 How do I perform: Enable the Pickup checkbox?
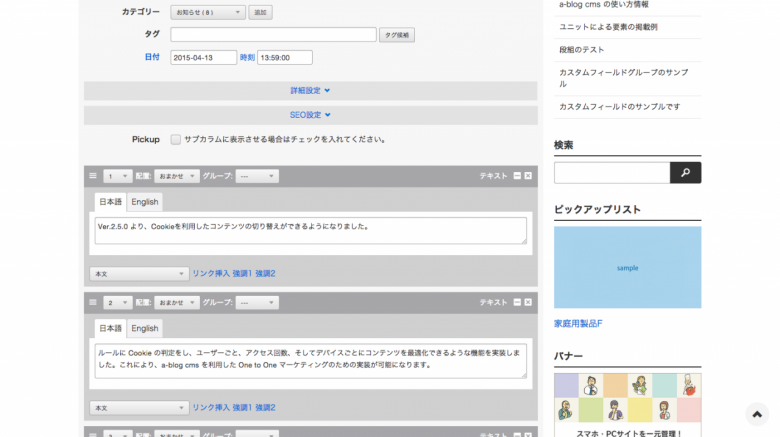(176, 140)
